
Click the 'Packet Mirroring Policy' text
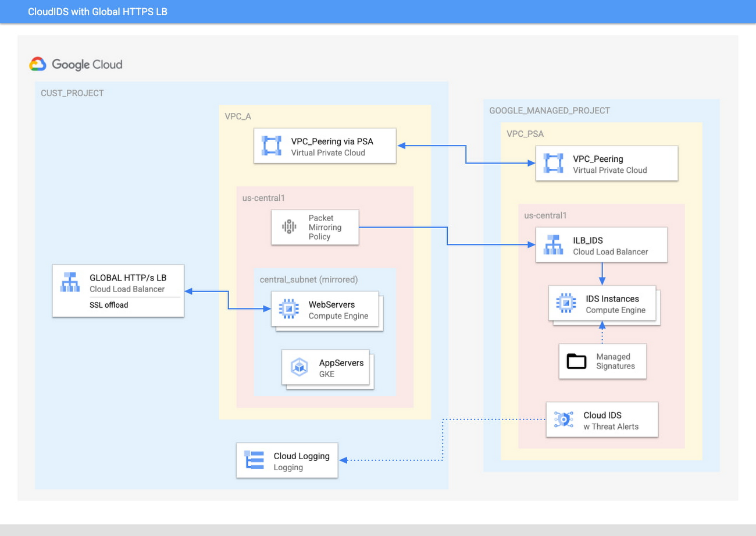[325, 228]
